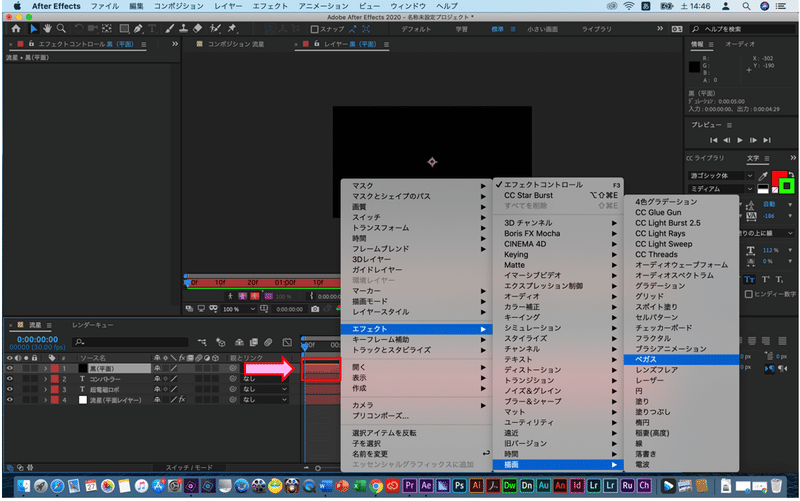This screenshot has width=800, height=501.
Task: Open the composition mini-flowchart icon in the timeline
Action: [203, 342]
